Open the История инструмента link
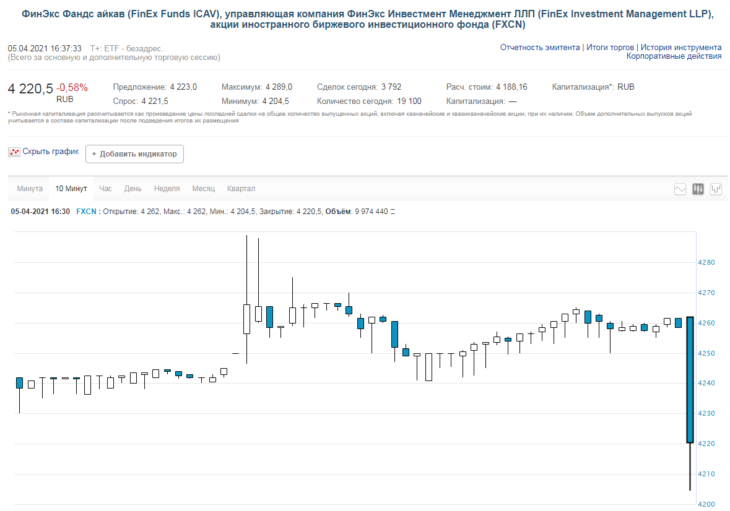730x511 pixels. (x=681, y=47)
